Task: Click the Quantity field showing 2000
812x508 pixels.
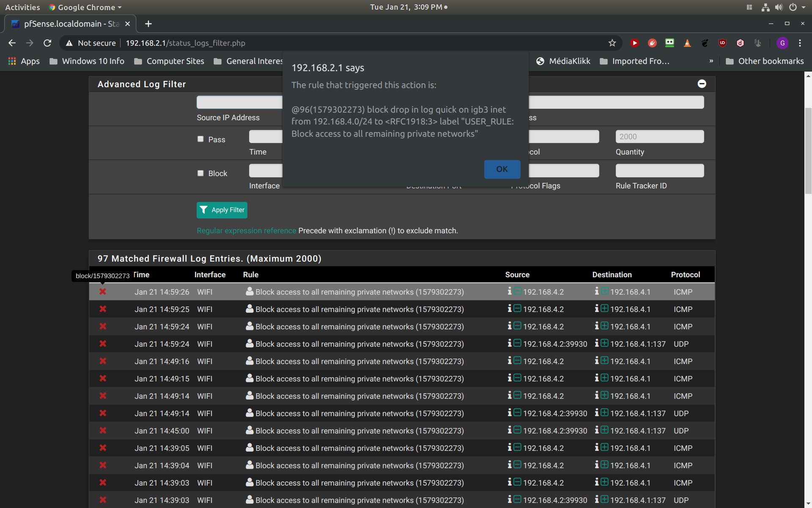Action: pyautogui.click(x=660, y=136)
